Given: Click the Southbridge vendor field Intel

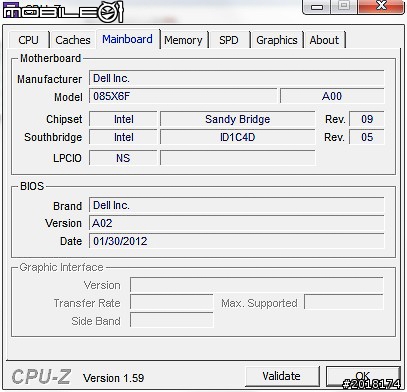Looking at the screenshot, I should tap(123, 137).
